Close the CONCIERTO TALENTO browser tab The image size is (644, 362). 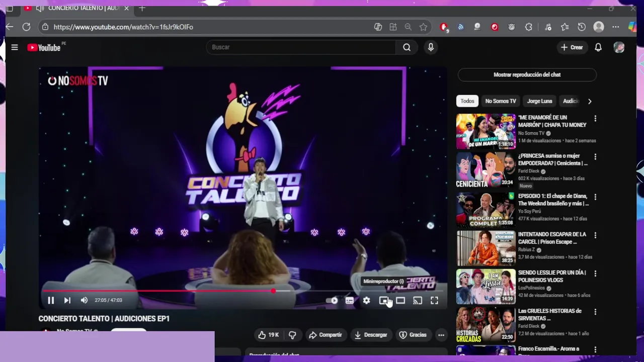click(x=126, y=8)
